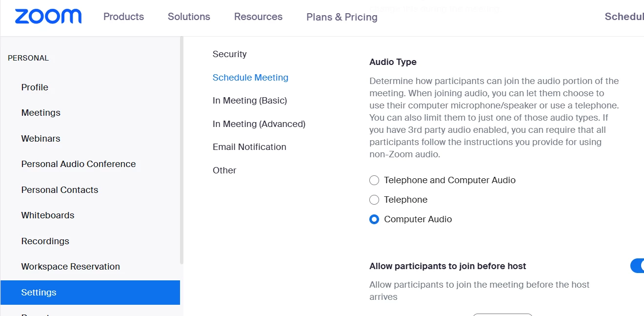Screen dimensions: 644x316
Task: Open the Products menu
Action: 123,17
